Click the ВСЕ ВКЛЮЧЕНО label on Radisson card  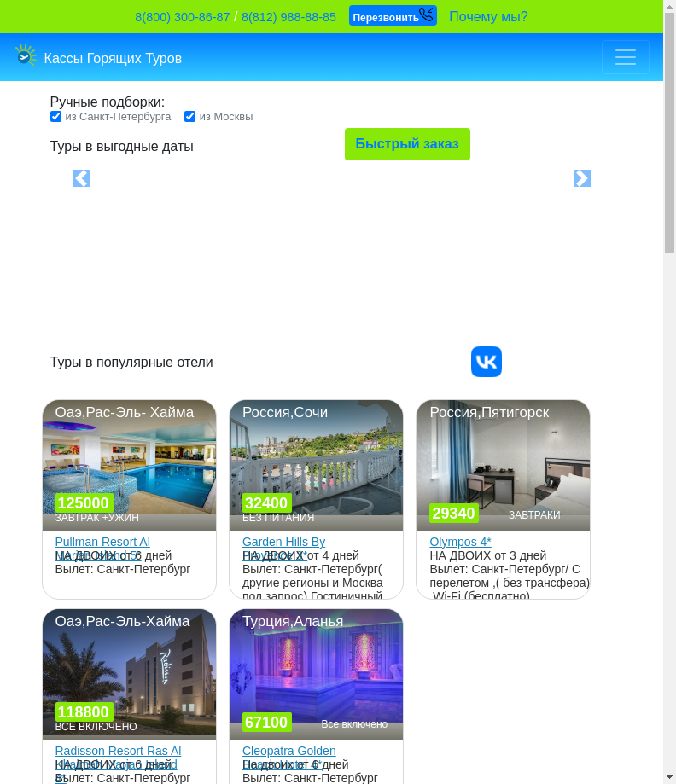click(96, 727)
